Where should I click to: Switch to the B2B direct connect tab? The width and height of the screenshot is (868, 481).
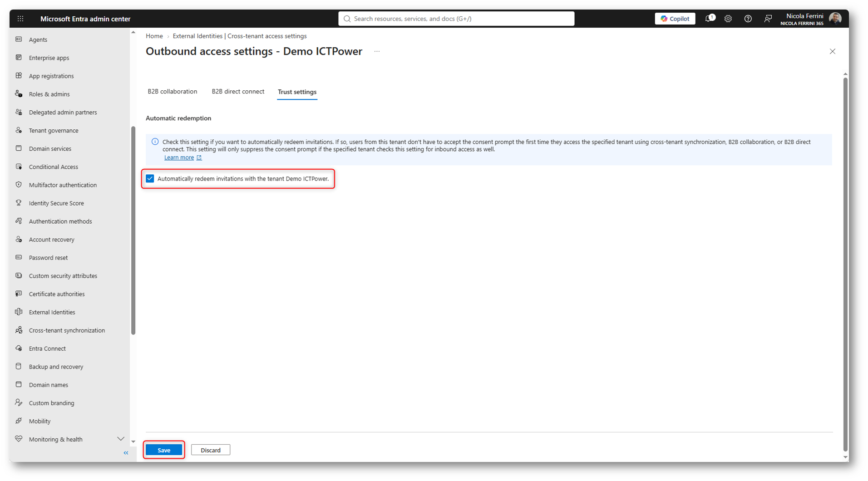[x=238, y=91]
